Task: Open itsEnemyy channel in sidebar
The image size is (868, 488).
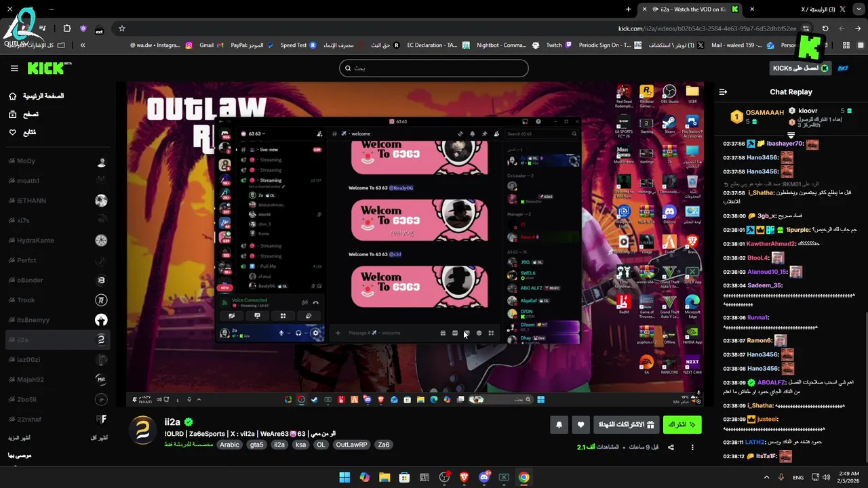Action: tap(57, 320)
